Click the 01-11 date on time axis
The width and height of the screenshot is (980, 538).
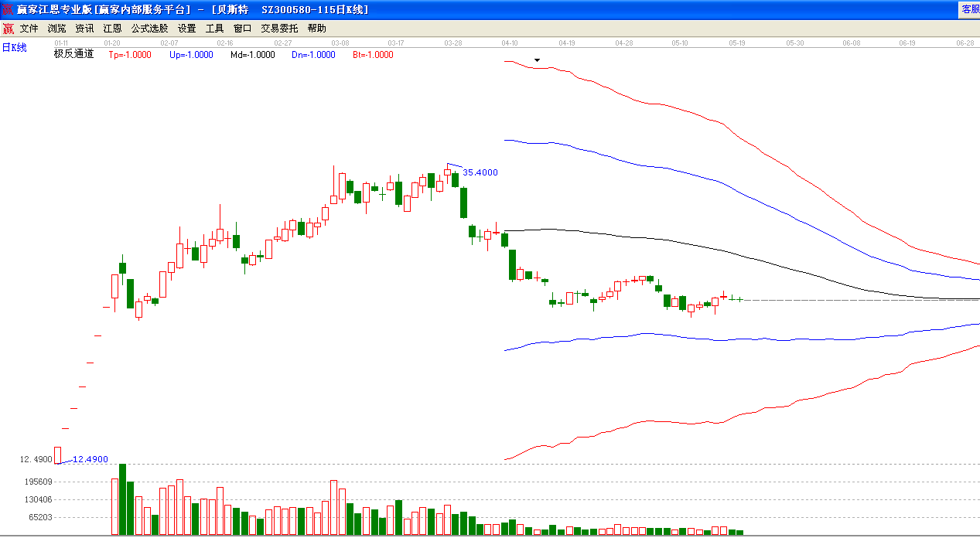[x=61, y=43]
